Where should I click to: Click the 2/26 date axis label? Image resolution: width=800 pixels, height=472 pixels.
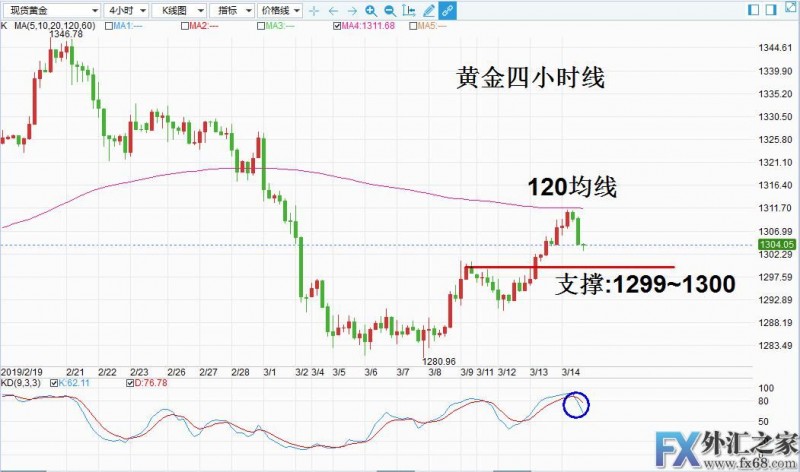176,372
